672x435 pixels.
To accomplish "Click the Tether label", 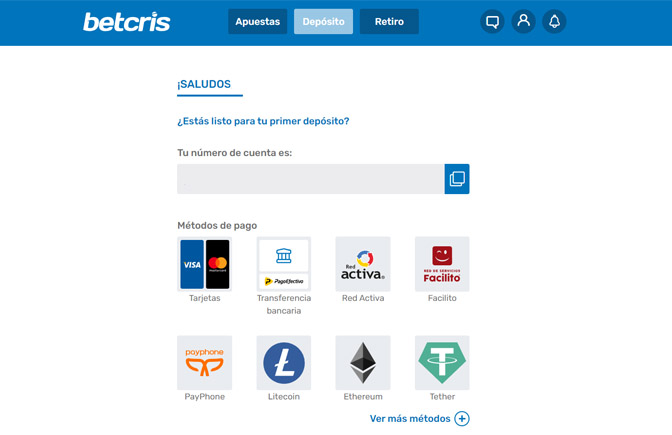I will click(x=442, y=397).
